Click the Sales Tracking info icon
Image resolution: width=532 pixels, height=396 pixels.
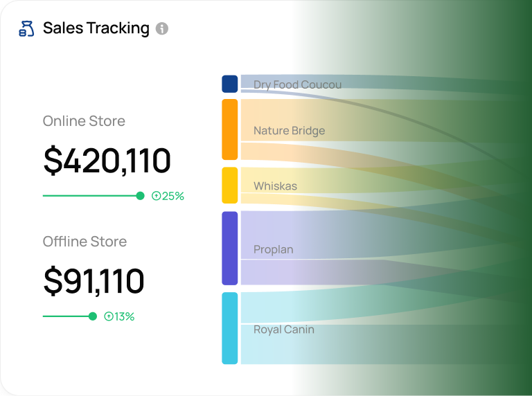162,28
